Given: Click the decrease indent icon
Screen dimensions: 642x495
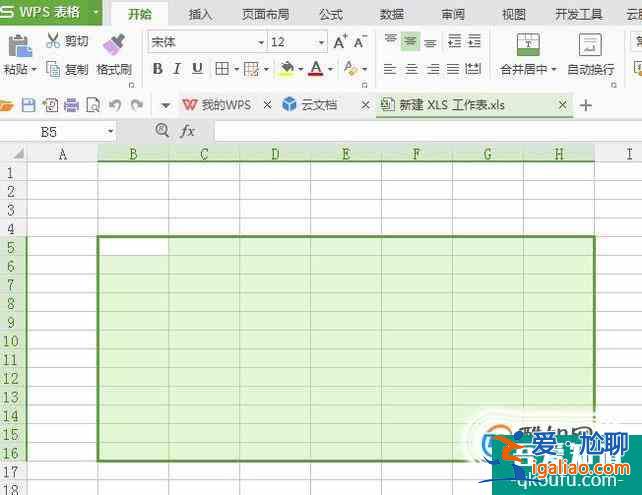Looking at the screenshot, I should (454, 41).
